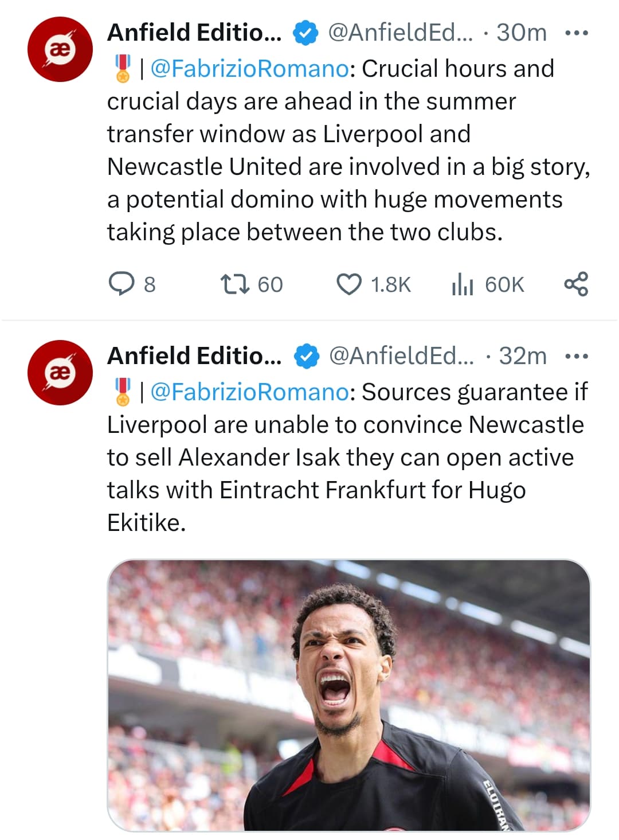Retweet the first Anfield Edition tweet

point(235,284)
